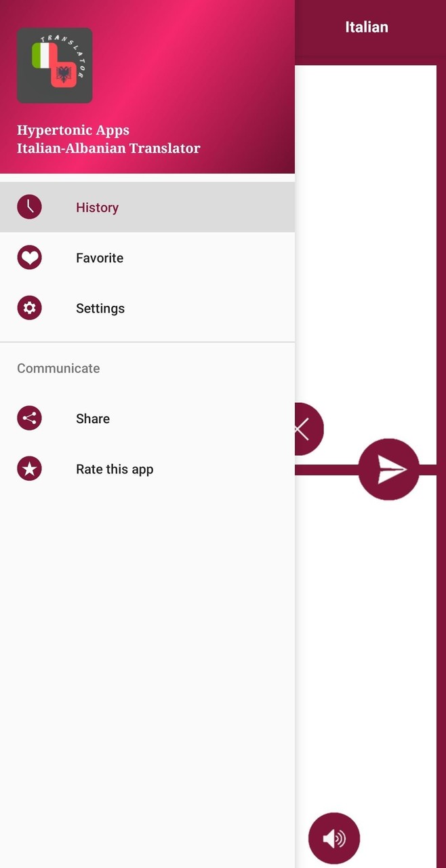Click the Hypertonic Apps developer name
Image resolution: width=446 pixels, height=868 pixels.
point(73,130)
